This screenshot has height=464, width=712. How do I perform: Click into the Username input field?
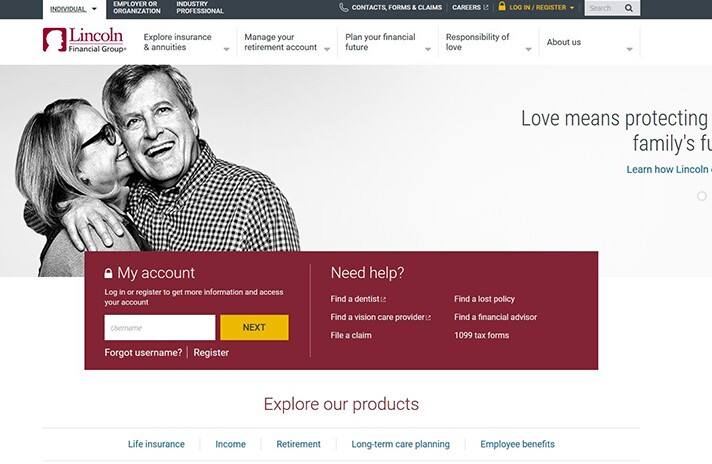point(159,328)
